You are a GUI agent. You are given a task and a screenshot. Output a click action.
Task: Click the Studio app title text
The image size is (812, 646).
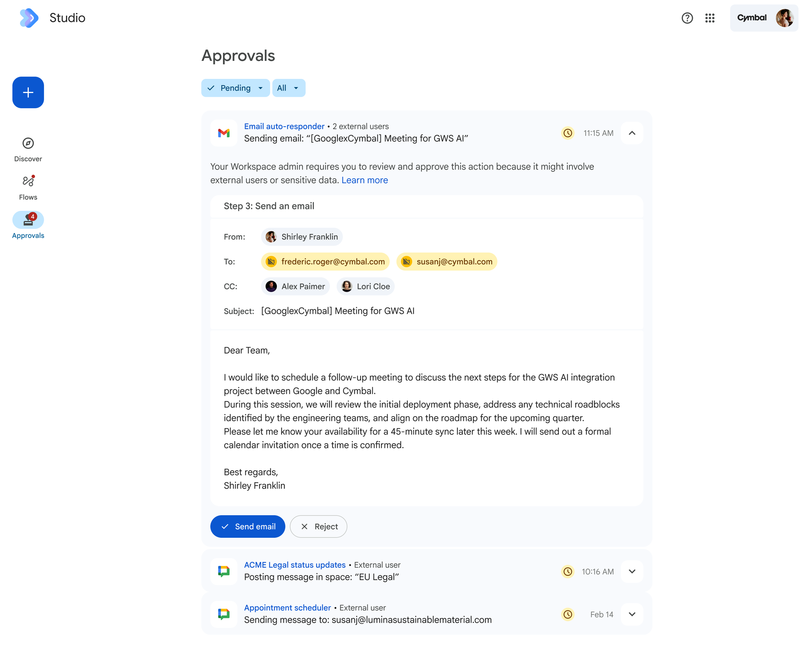pyautogui.click(x=68, y=18)
